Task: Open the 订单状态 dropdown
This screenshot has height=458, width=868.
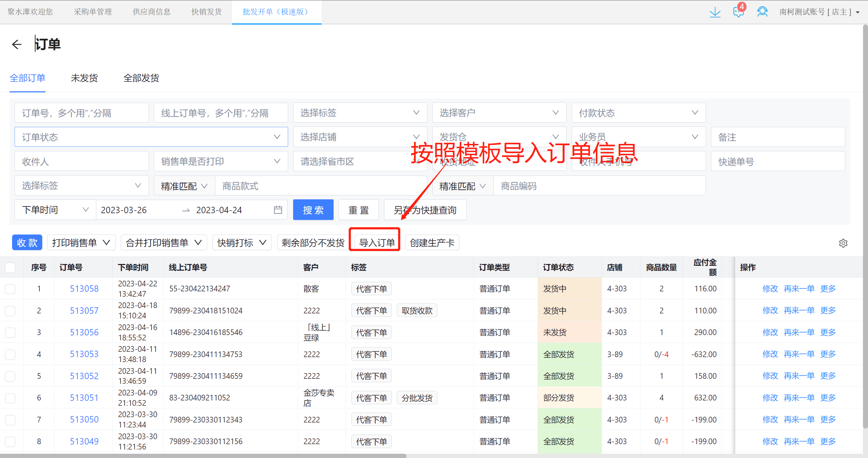Action: pos(151,137)
